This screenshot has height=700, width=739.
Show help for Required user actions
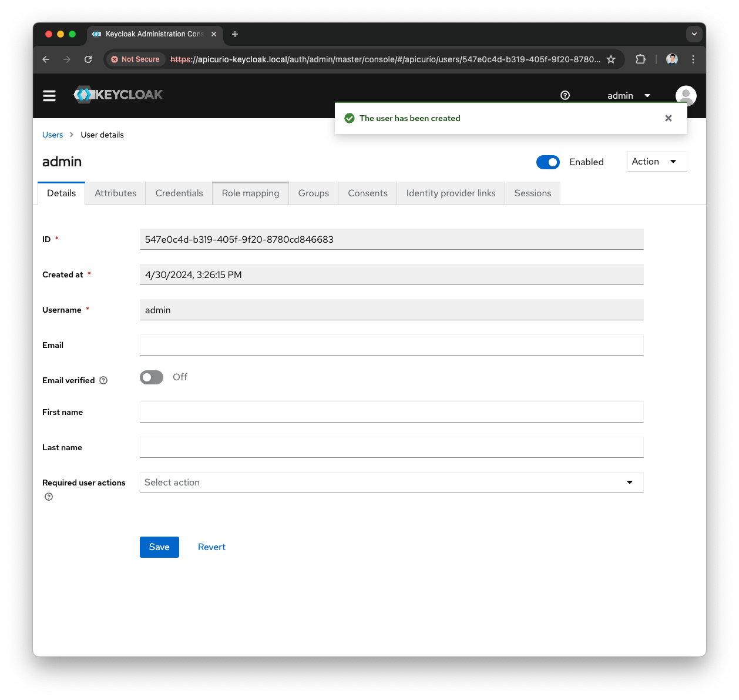(49, 497)
